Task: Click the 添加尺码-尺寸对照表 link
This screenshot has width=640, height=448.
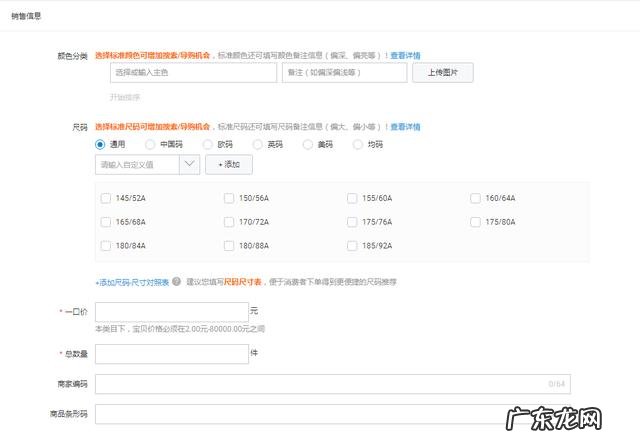Action: 132,282
